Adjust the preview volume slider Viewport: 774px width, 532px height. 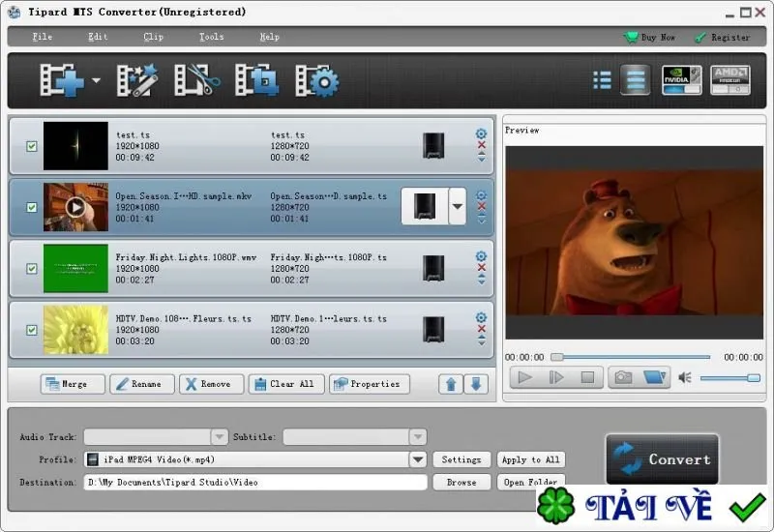(730, 378)
